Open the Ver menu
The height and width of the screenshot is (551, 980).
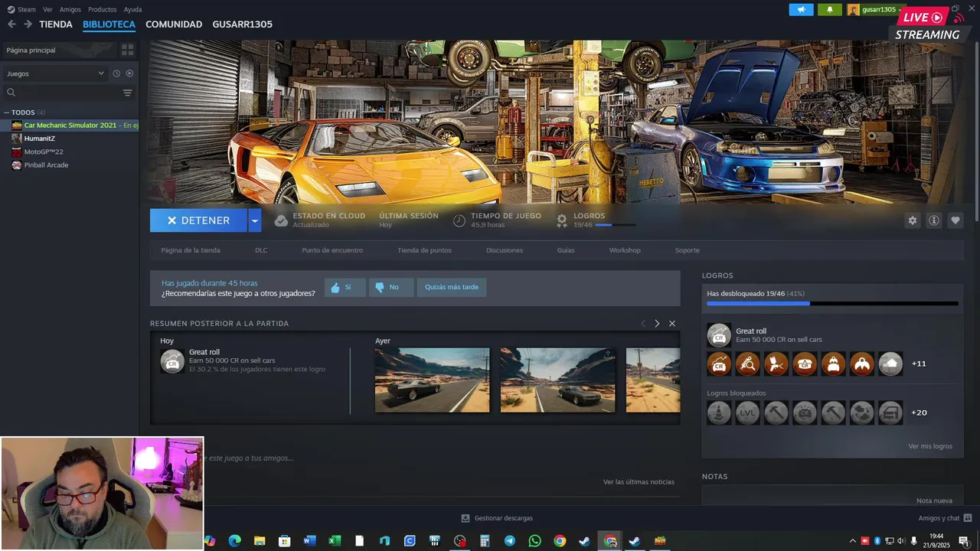click(47, 10)
